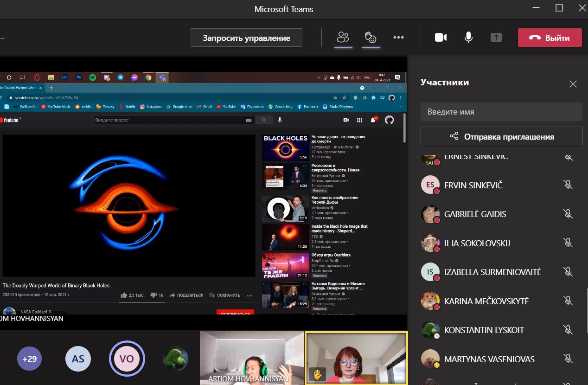Open the Черные дыры - от рождения video thumbnail
The width and height of the screenshot is (588, 385).
285,148
